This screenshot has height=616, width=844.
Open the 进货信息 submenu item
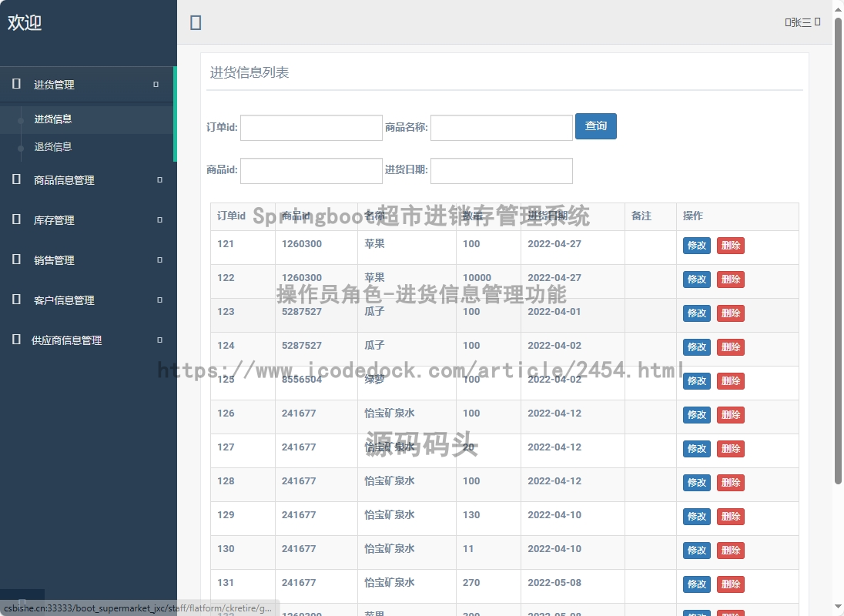click(x=52, y=119)
